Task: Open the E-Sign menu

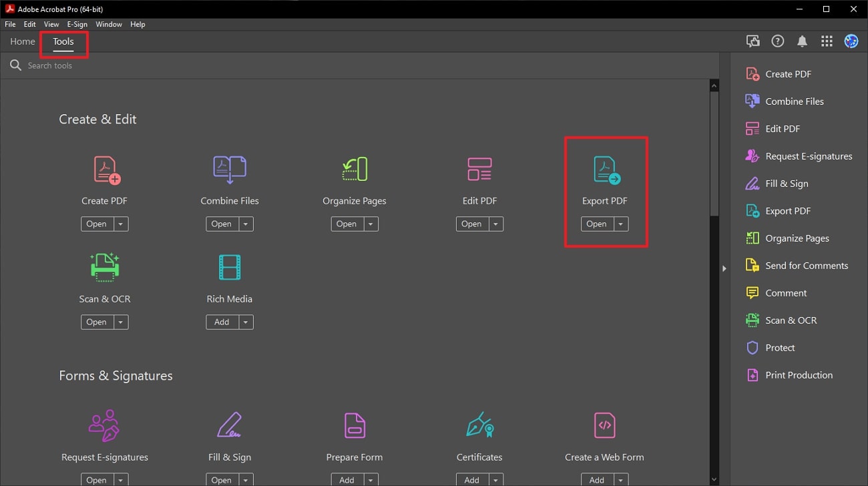Action: (x=77, y=24)
